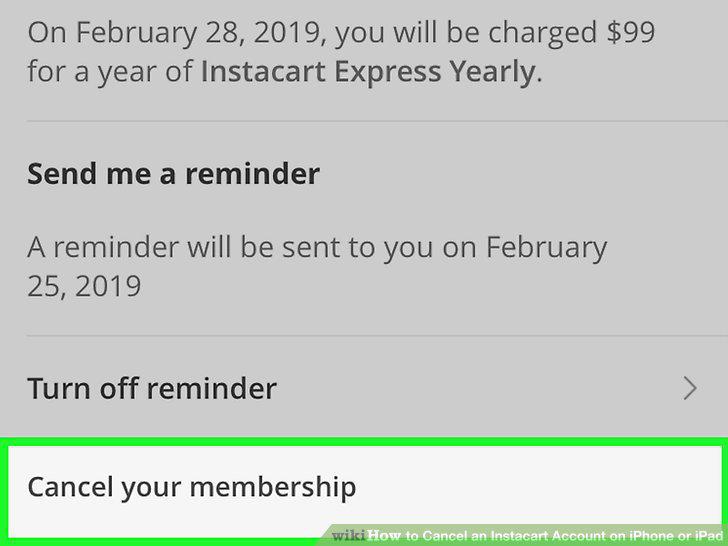
Task: Tap the chevron arrow beside Turn off reminder
Action: click(690, 388)
